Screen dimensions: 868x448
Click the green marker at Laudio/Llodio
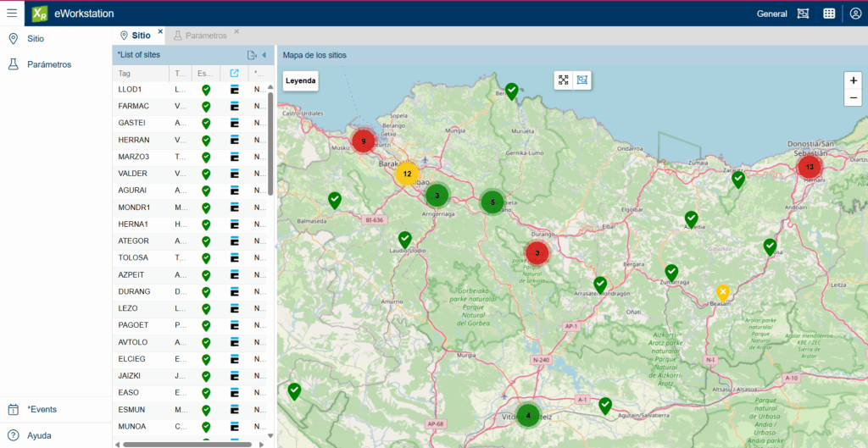pyautogui.click(x=405, y=240)
